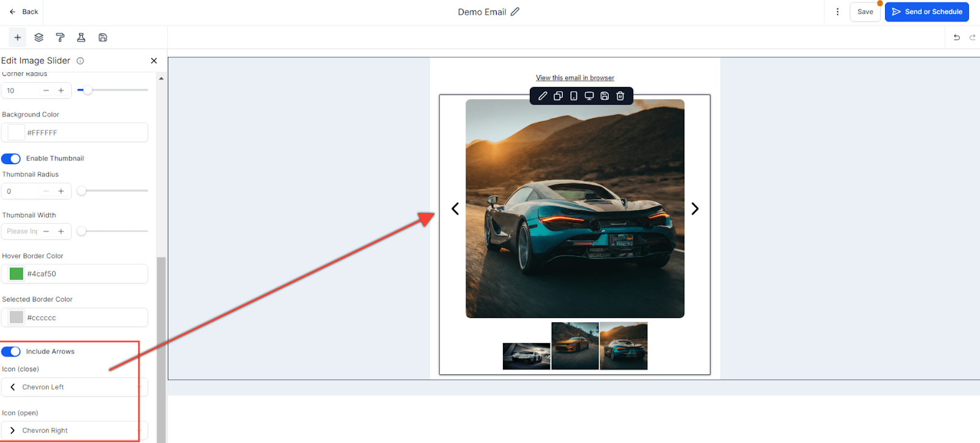
Task: Click Send or Schedule button
Action: tap(927, 12)
